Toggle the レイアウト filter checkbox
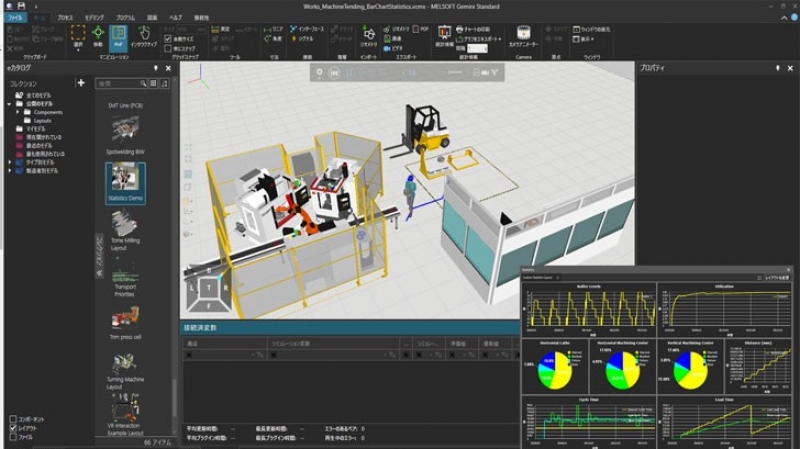Viewport: 800px width, 449px height. 13,428
